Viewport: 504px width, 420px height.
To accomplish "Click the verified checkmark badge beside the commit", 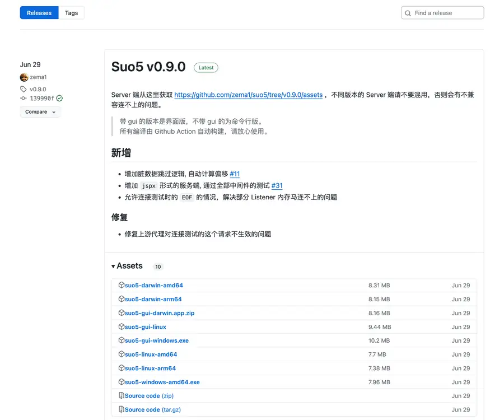I will (x=60, y=98).
